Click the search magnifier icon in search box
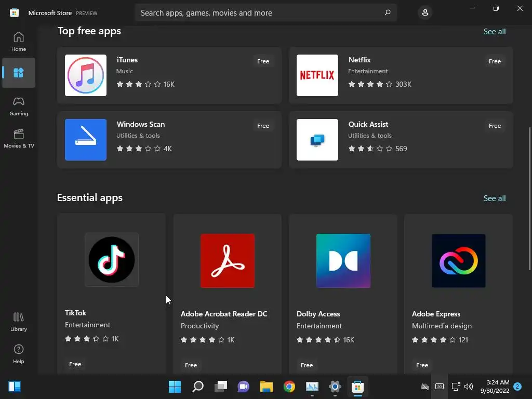The image size is (532, 399). (388, 12)
